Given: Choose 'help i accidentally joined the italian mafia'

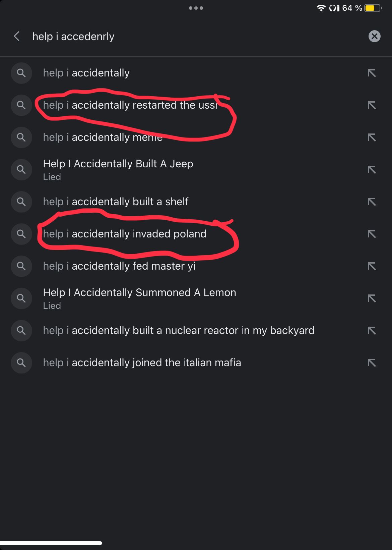Looking at the screenshot, I should [x=142, y=363].
